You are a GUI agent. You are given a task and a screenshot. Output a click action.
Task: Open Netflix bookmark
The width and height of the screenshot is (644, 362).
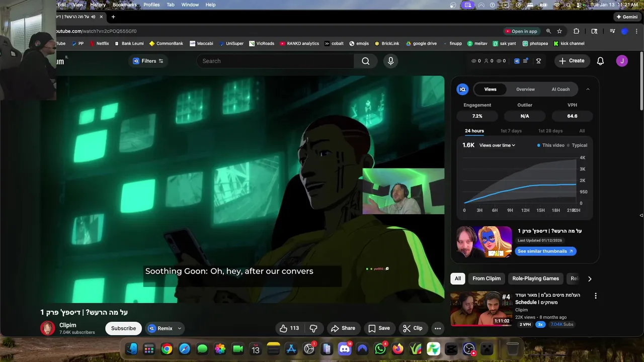coord(99,43)
